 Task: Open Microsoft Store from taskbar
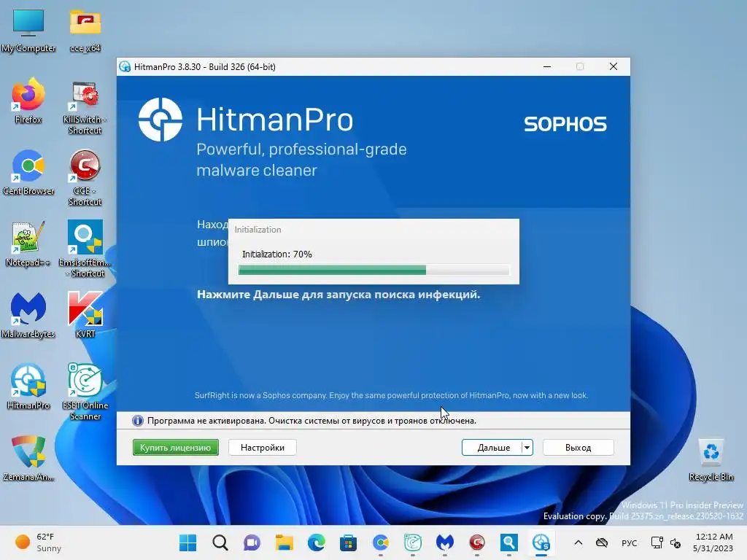[348, 542]
